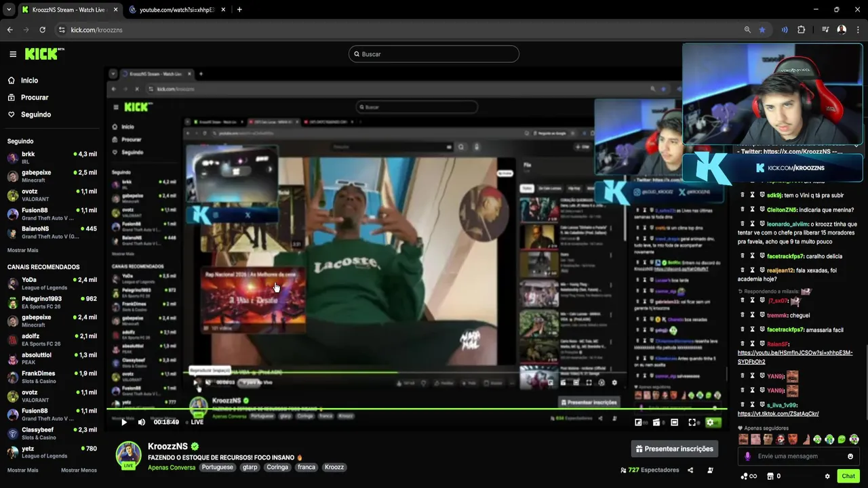Click the 727 Espectadores viewer count
The height and width of the screenshot is (488, 868).
[650, 470]
